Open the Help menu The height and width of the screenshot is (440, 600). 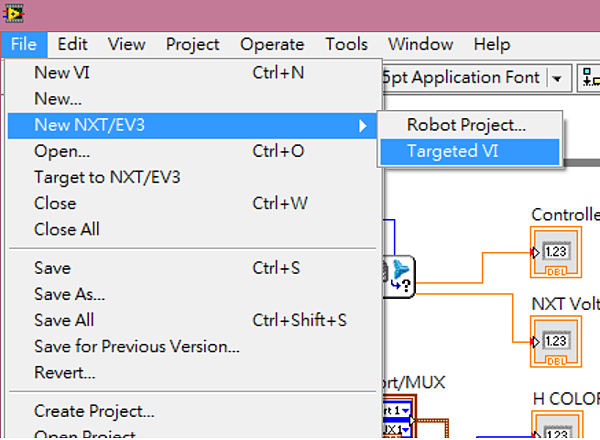tap(492, 44)
